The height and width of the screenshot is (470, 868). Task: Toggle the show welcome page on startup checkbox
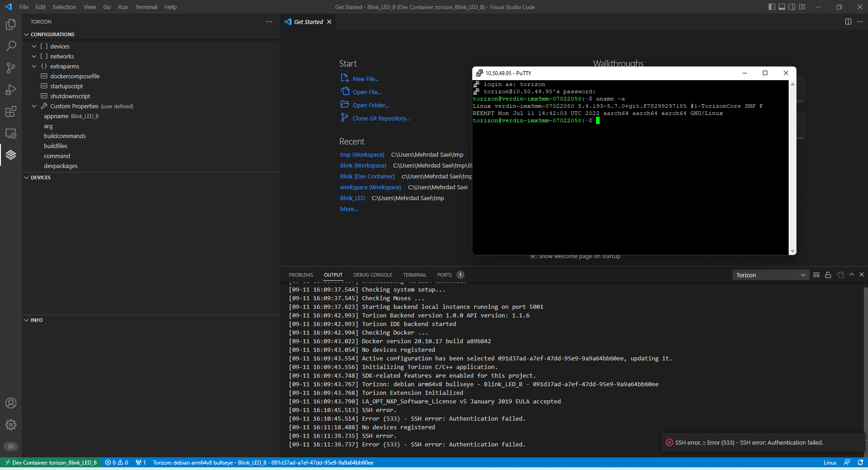pos(533,256)
